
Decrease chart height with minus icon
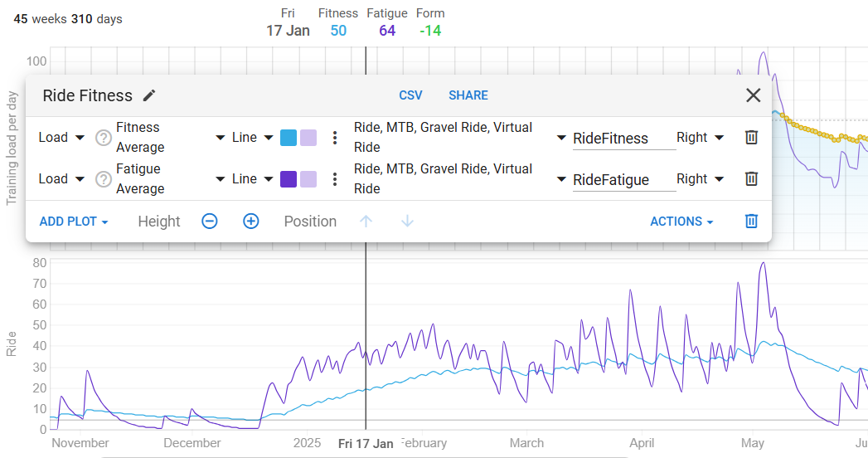pyautogui.click(x=209, y=221)
